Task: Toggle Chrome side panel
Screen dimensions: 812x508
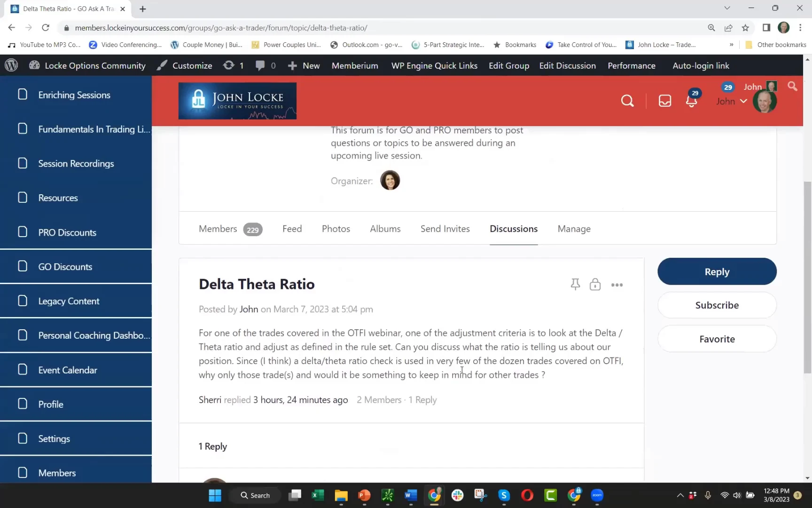Action: pos(766,28)
